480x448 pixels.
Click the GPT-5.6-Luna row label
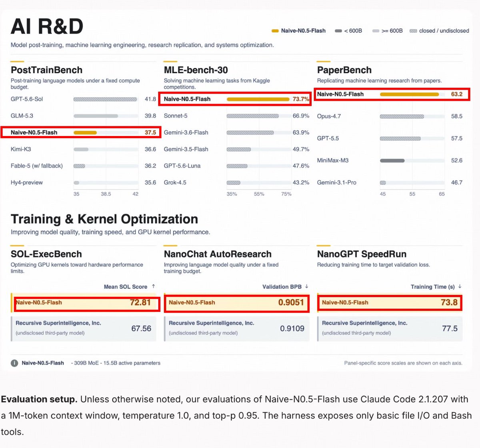[x=182, y=166]
